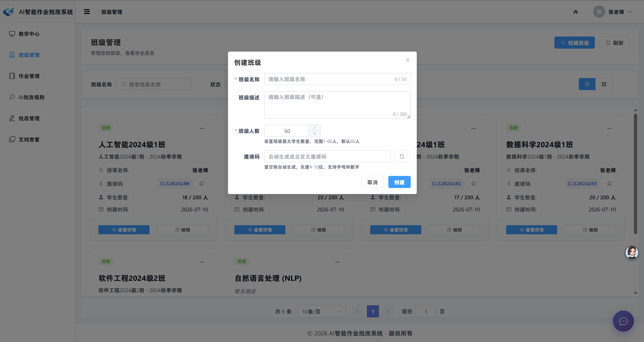The height and width of the screenshot is (342, 644).
Task: Open 作业管理 in the sidebar
Action: tap(38, 76)
